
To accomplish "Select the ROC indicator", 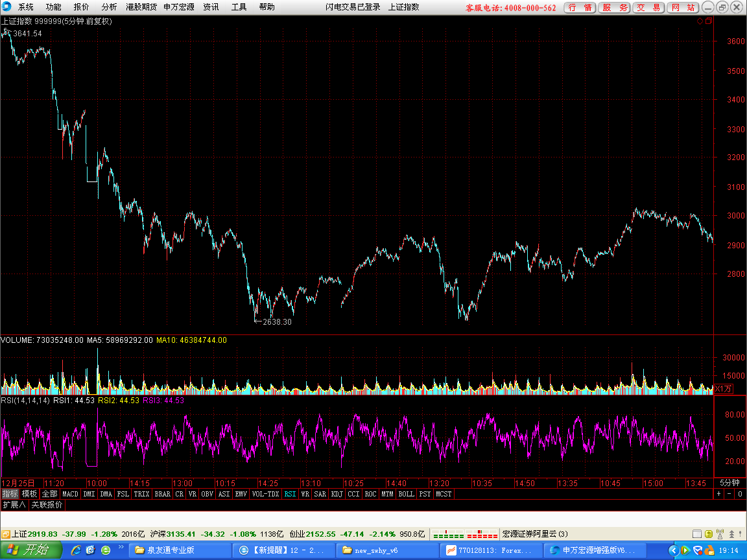I will [370, 494].
